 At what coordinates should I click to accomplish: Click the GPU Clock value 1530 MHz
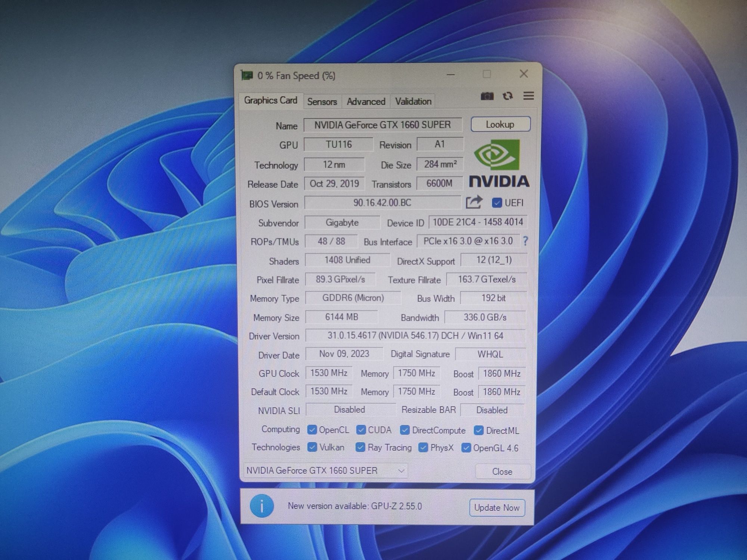[x=329, y=373]
